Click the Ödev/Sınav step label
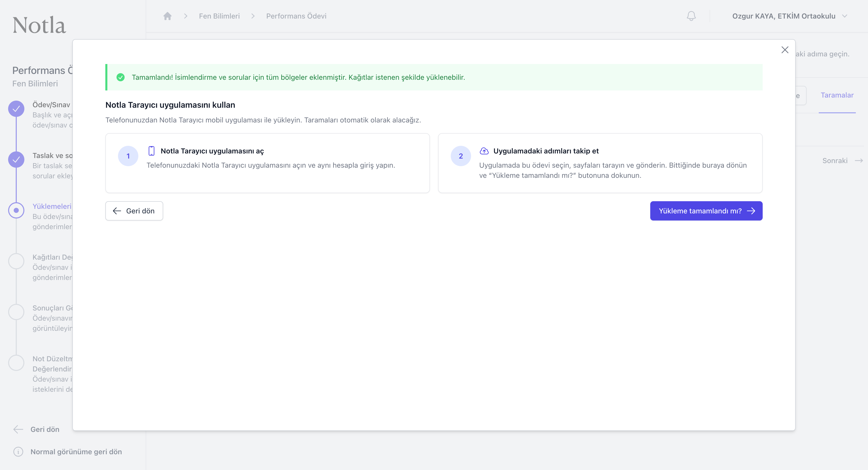 pyautogui.click(x=51, y=105)
